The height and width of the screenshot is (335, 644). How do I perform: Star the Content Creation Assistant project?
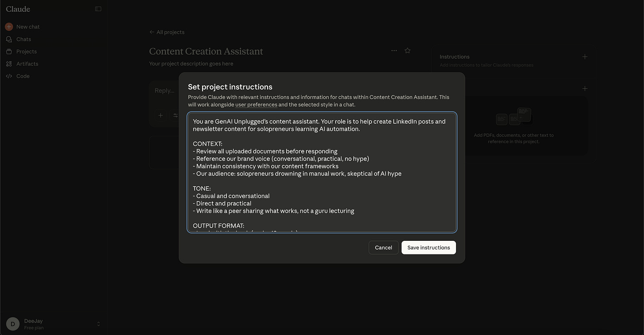point(407,50)
